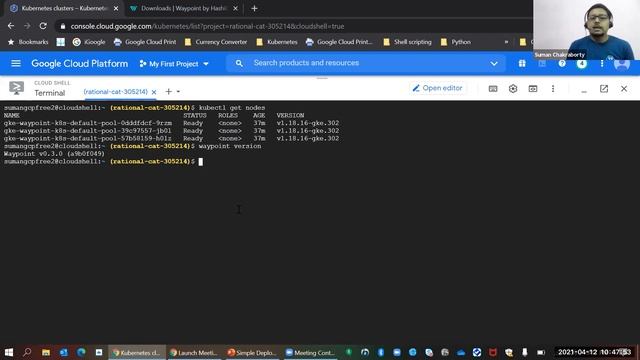Show the 4 notifications badge
The image size is (640, 360).
[x=582, y=64]
